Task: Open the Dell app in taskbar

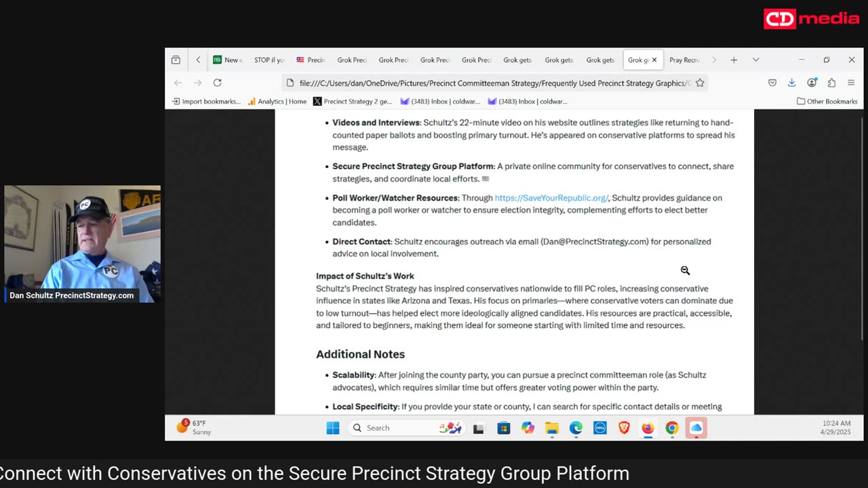Action: coord(600,428)
